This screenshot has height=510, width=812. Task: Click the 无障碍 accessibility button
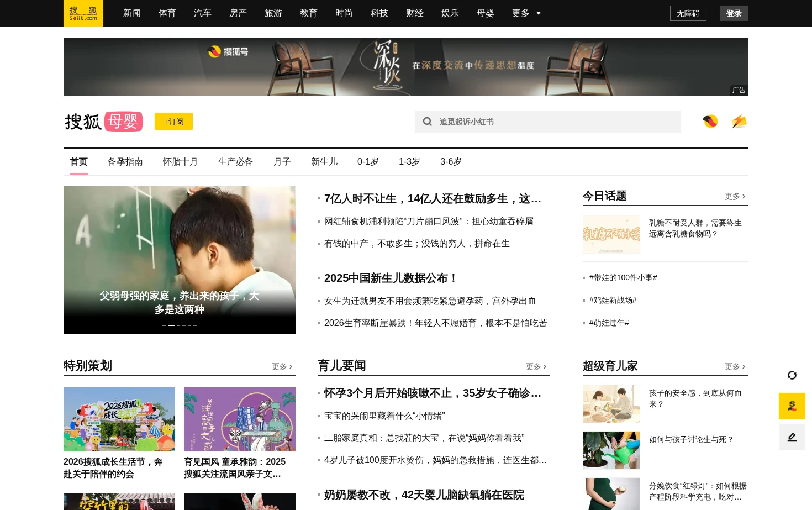coord(688,13)
